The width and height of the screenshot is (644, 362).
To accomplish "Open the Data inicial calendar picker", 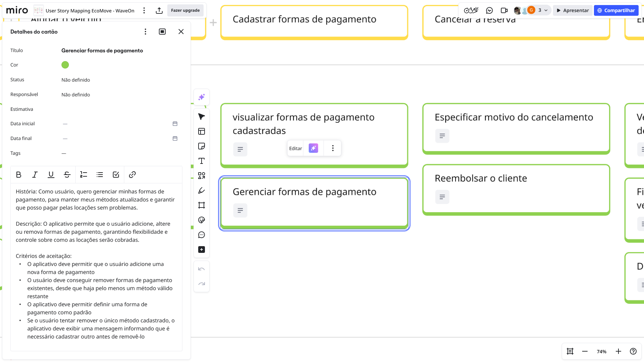I will [x=175, y=124].
